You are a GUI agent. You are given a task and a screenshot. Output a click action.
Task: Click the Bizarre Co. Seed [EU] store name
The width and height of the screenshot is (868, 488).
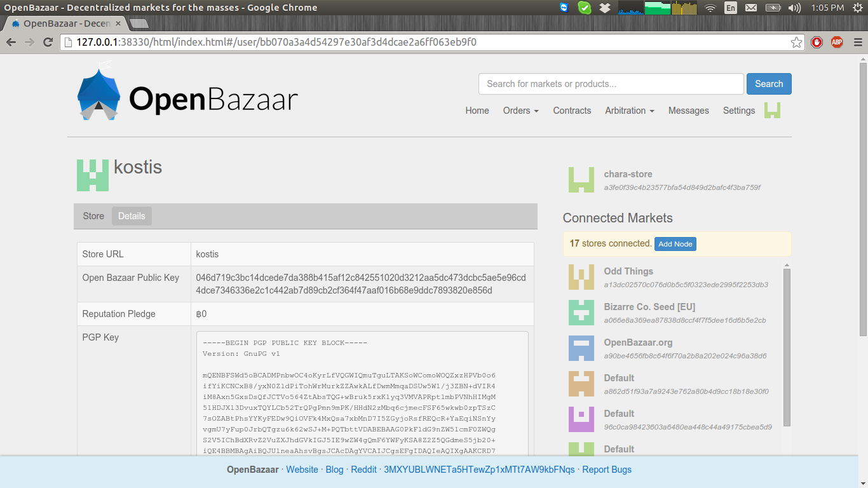tap(649, 307)
